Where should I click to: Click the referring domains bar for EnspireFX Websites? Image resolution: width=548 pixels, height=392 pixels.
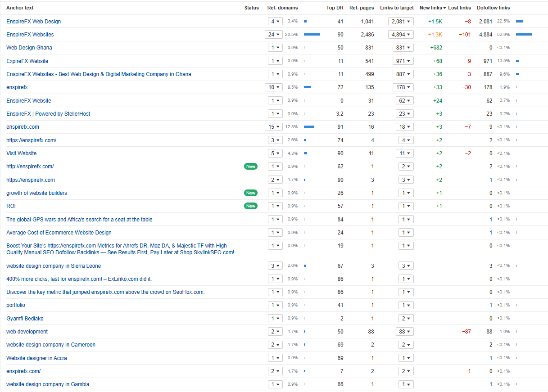(312, 35)
